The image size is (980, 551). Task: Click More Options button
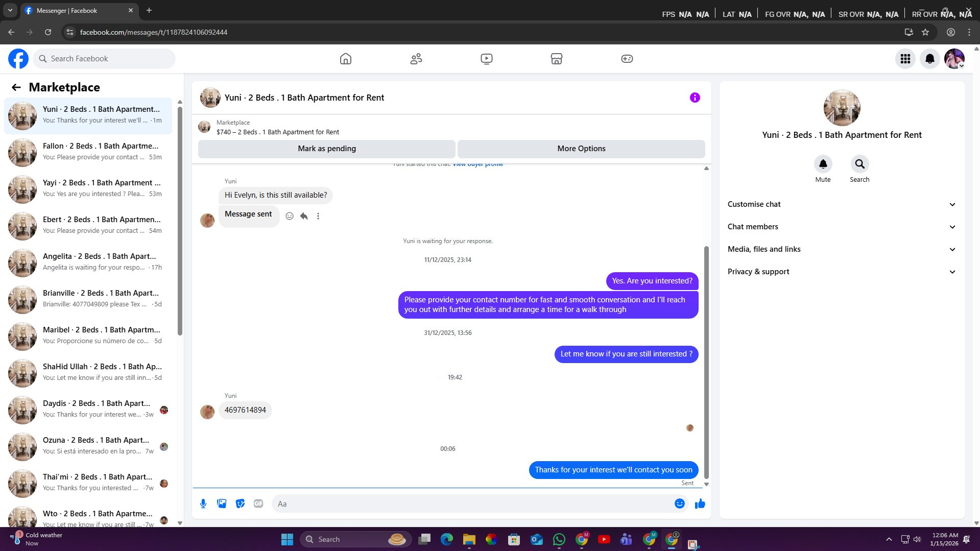tap(581, 149)
